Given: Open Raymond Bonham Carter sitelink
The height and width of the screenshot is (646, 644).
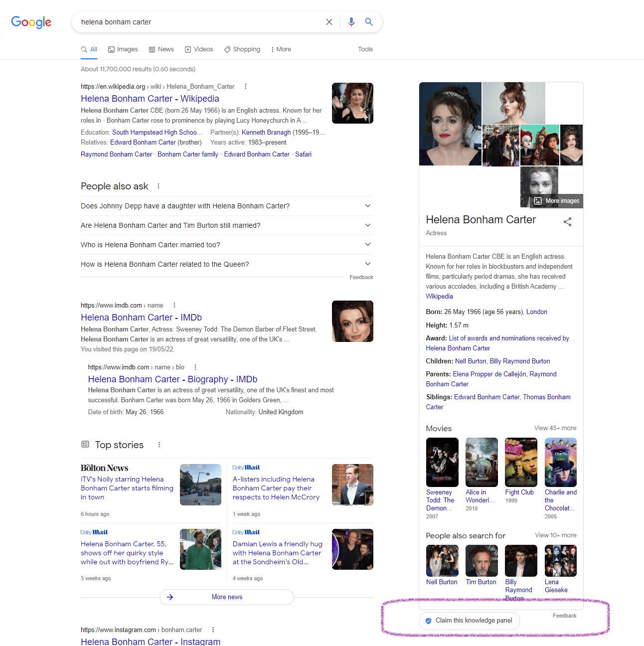Looking at the screenshot, I should 117,155.
